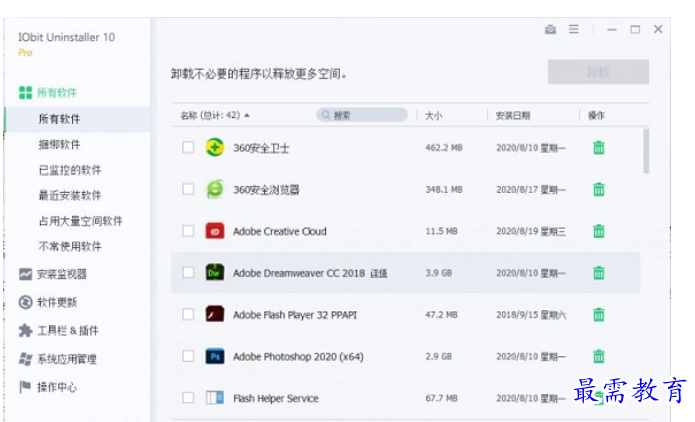Image resolution: width=695 pixels, height=422 pixels.
Task: Select 最近安装软件 in sidebar
Action: pos(70,195)
